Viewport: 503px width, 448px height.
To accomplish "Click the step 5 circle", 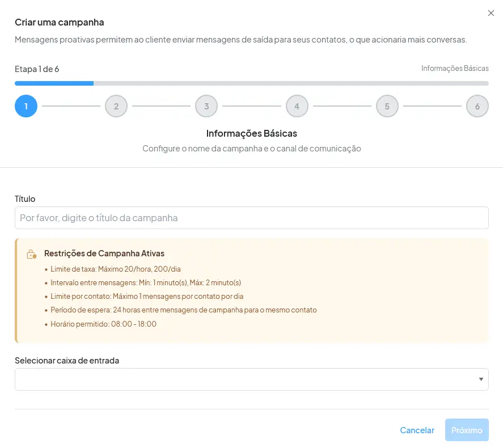I will [x=387, y=106].
